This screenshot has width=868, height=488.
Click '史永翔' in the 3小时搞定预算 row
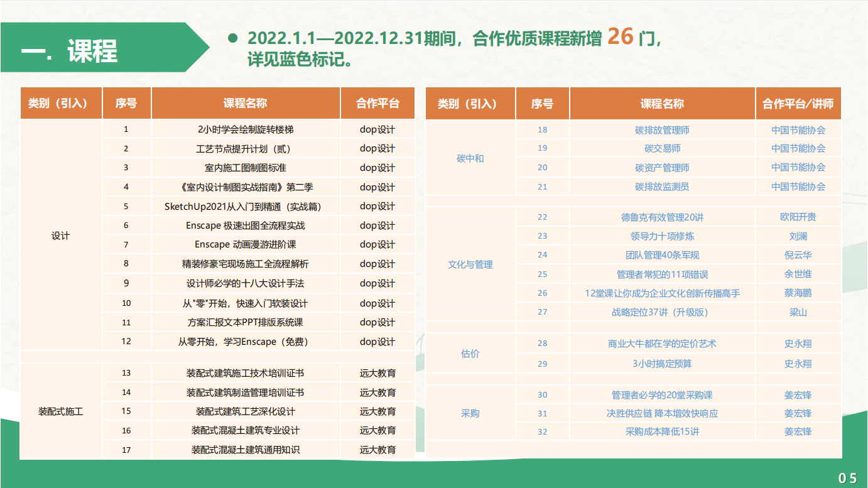pyautogui.click(x=798, y=364)
